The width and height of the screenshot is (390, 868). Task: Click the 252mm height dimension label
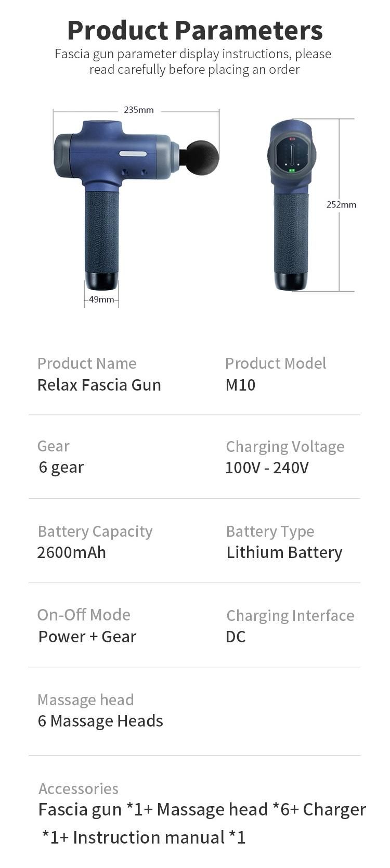pos(341,204)
